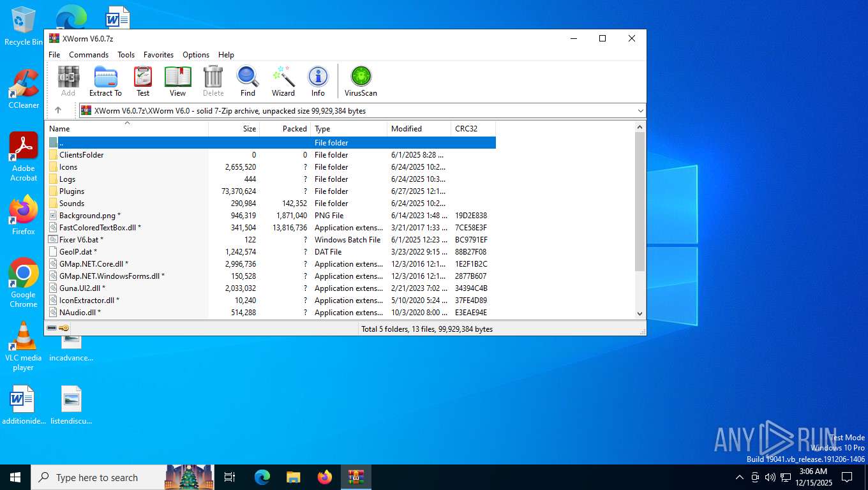The image size is (868, 490).
Task: Open listendiscu... desktop file
Action: (71, 406)
